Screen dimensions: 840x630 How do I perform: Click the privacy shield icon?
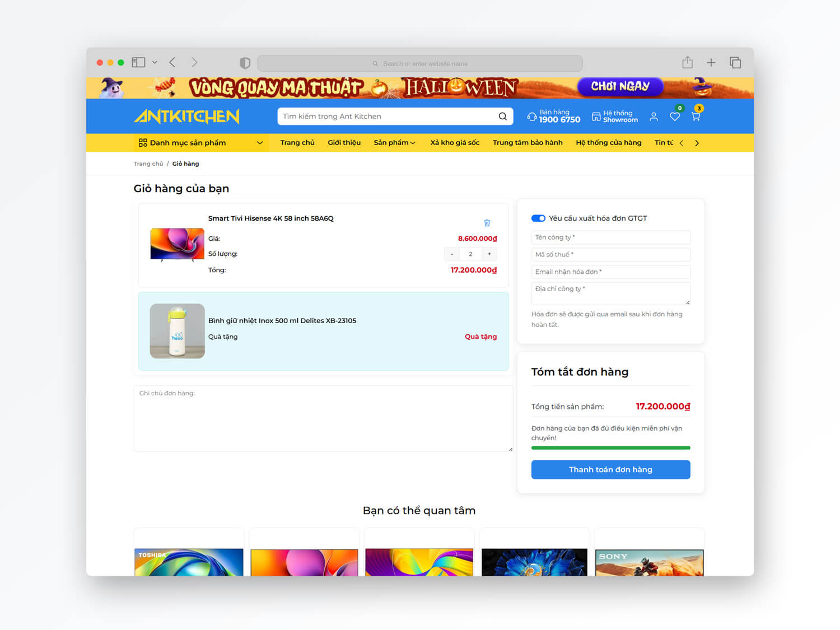point(245,63)
